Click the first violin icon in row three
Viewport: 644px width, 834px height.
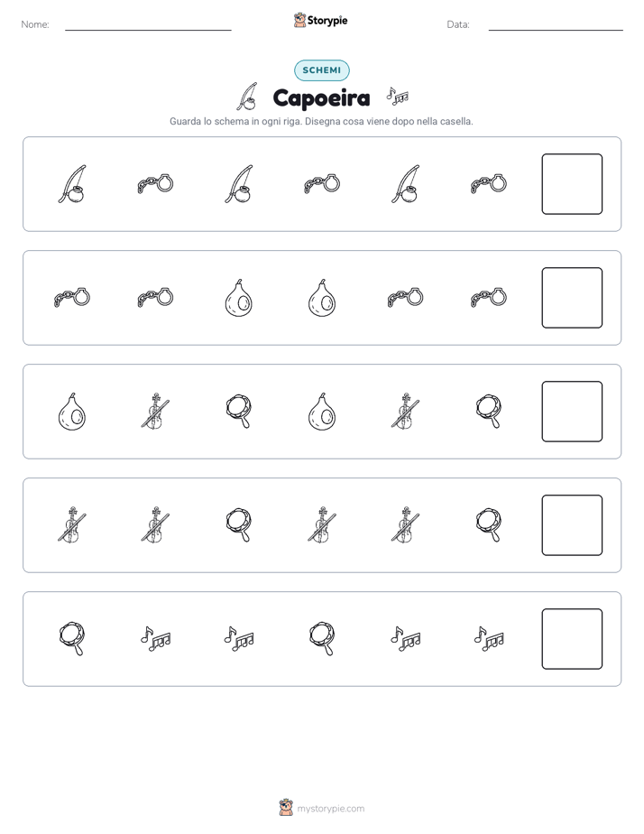point(155,412)
